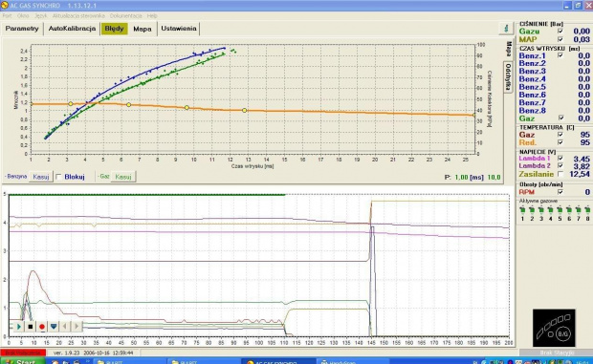The height and width of the screenshot is (364, 593).
Task: Start playback of the oscilloscope recording
Action: pyautogui.click(x=18, y=326)
